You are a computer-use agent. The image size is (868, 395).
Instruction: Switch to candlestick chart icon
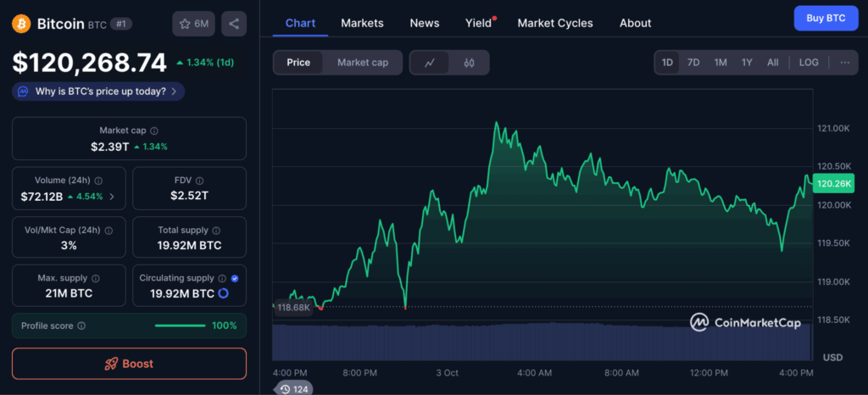tap(469, 63)
